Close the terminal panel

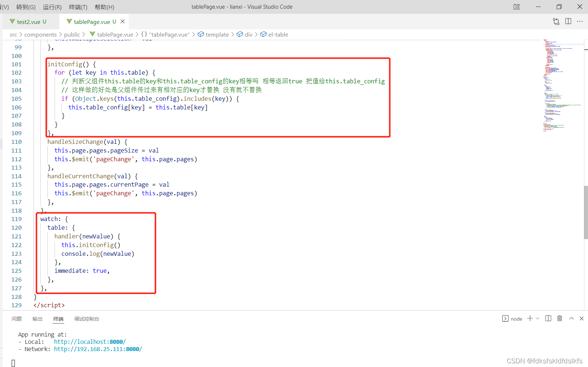(581, 318)
